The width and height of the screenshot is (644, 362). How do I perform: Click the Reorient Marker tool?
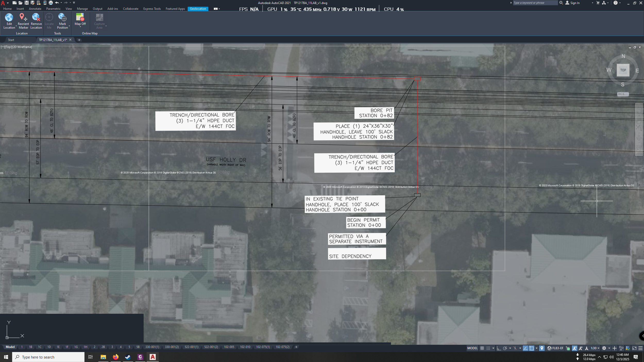(23, 18)
